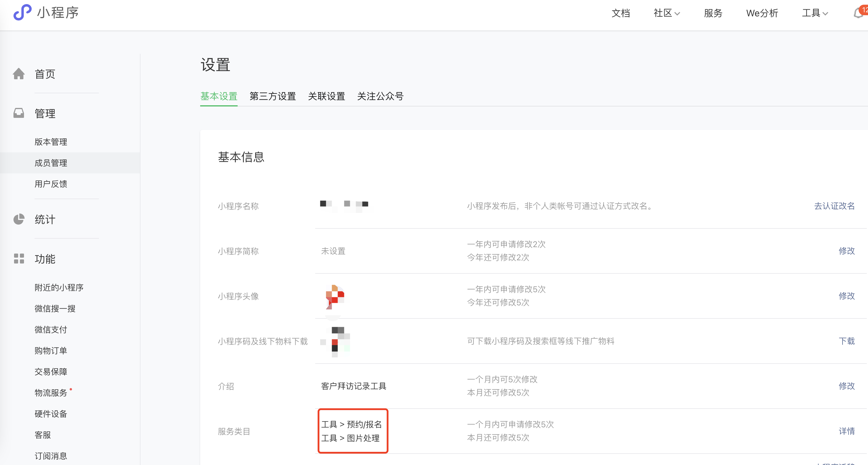Open We分析 in the top navigation
This screenshot has width=868, height=465.
tap(762, 13)
